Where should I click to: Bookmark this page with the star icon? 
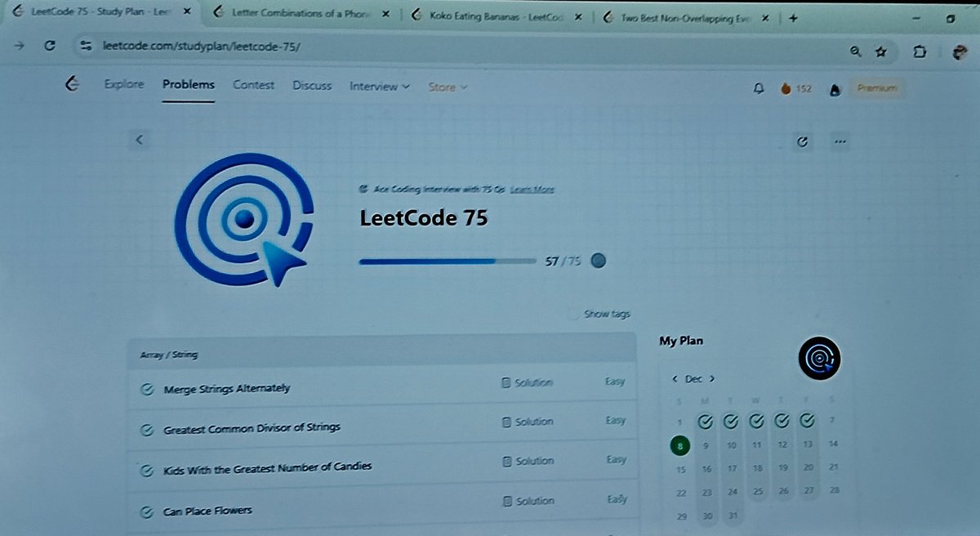click(880, 51)
